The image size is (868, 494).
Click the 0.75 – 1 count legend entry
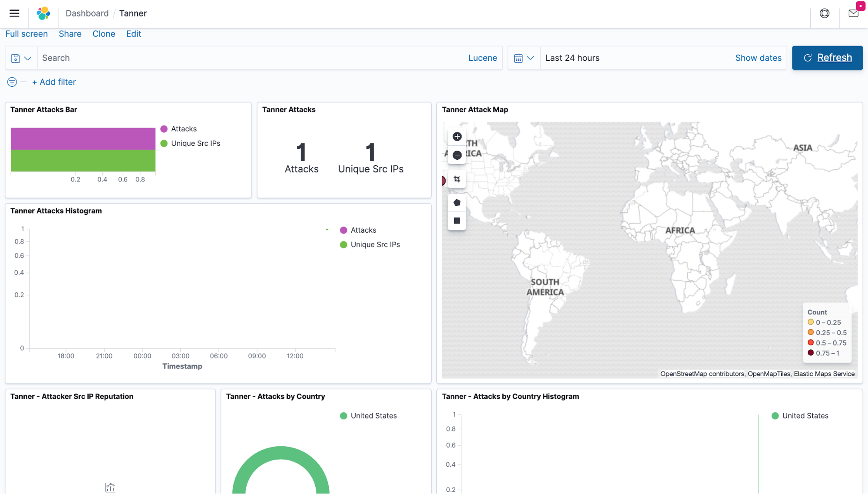pyautogui.click(x=824, y=353)
